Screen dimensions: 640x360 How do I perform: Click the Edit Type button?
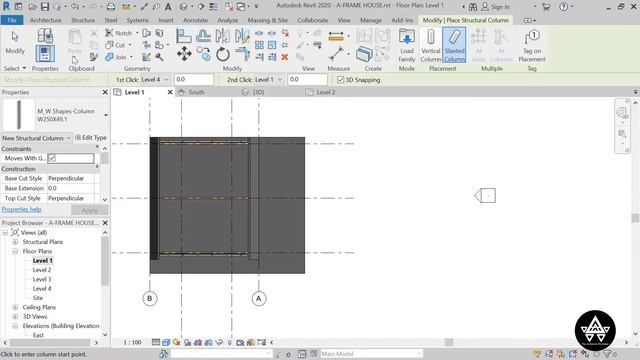(91, 138)
